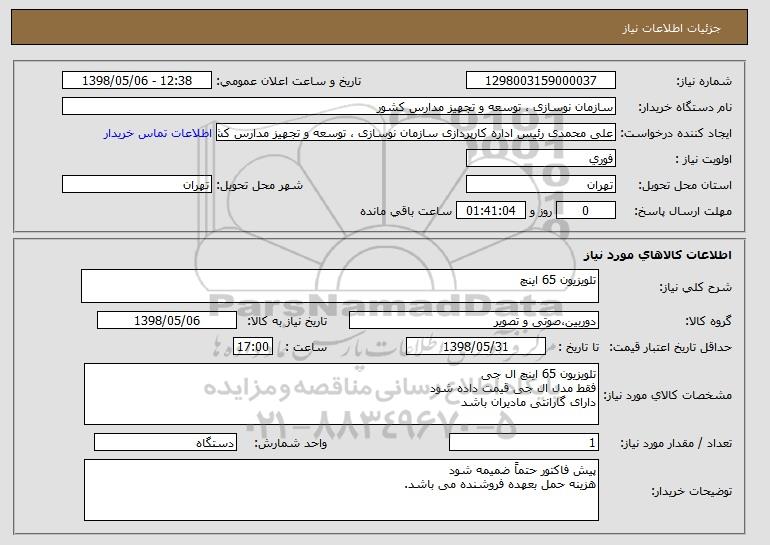Click the label ایجاد کننده درخواست
The image size is (770, 545).
click(676, 133)
